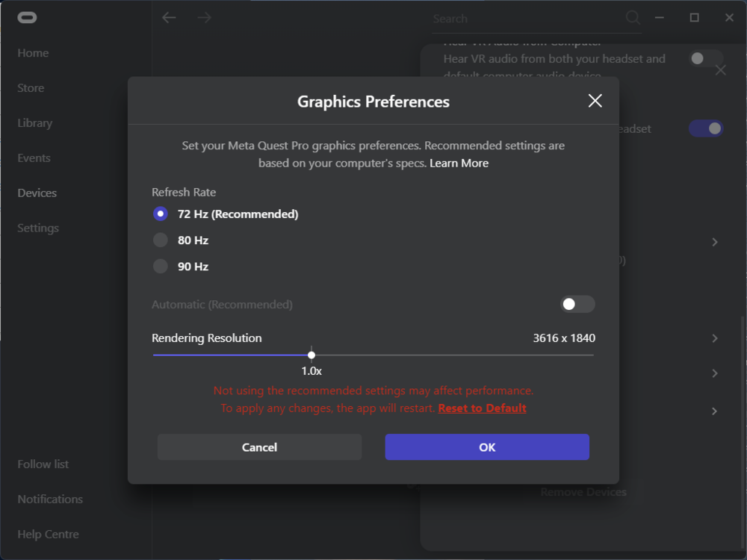Viewport: 747px width, 560px height.
Task: Go back with the left arrow
Action: (x=169, y=18)
